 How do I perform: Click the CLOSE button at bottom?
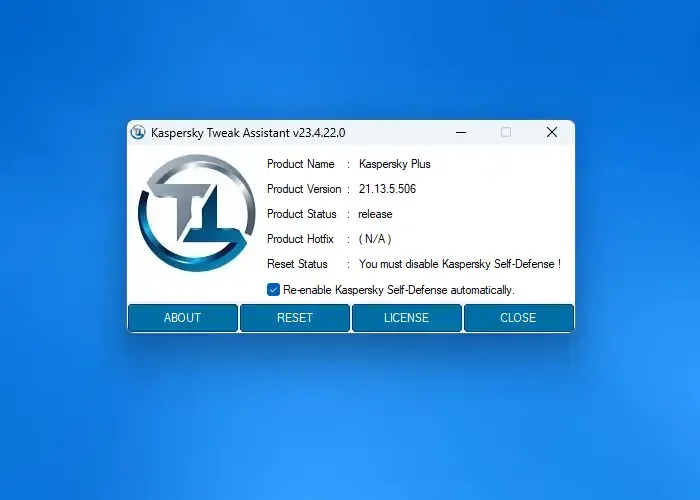click(x=518, y=318)
